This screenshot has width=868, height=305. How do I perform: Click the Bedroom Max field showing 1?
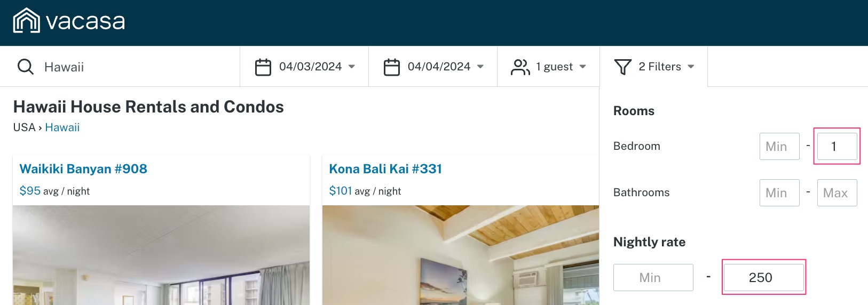click(837, 146)
